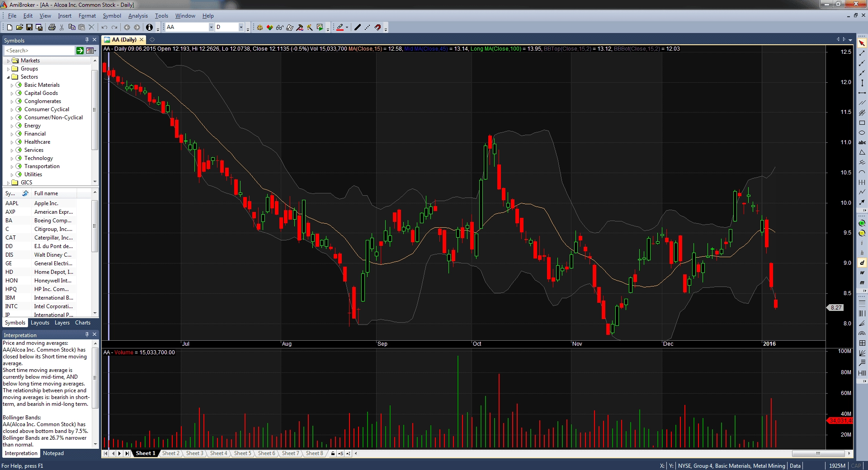
Task: Select the ellipse drawing tool
Action: [x=862, y=133]
